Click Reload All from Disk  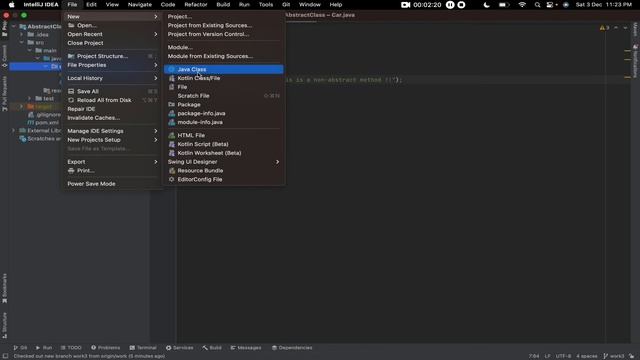[112, 100]
